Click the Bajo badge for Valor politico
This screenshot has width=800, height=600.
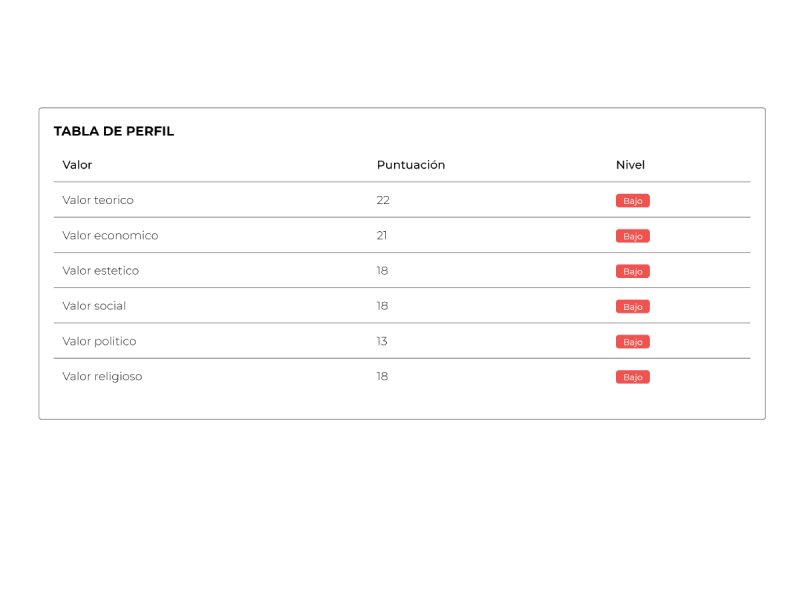[633, 342]
